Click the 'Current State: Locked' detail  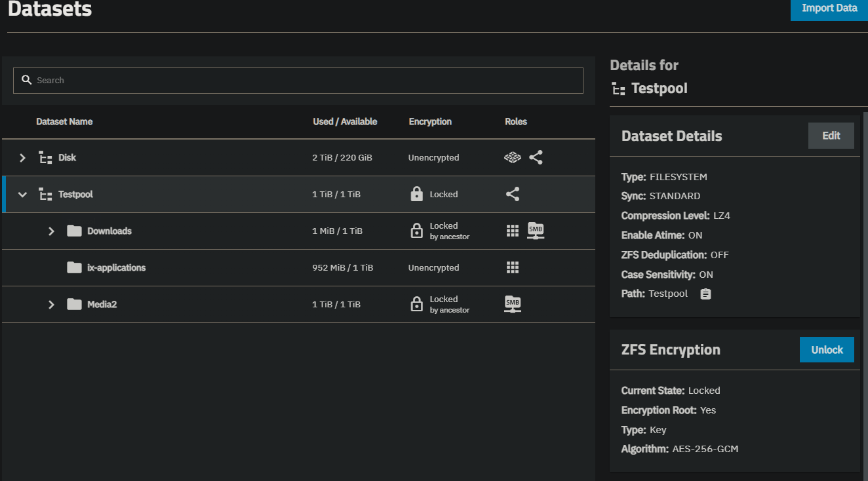(671, 391)
